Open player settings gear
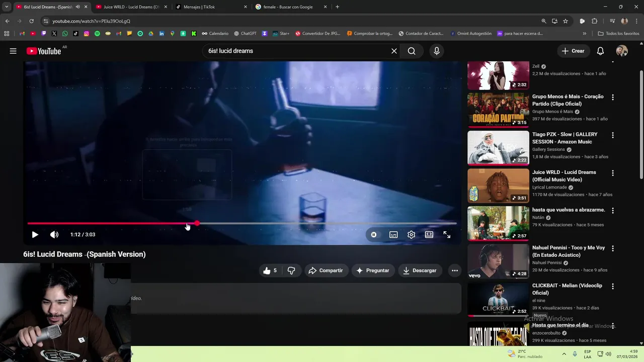This screenshot has width=644, height=362. 411,235
